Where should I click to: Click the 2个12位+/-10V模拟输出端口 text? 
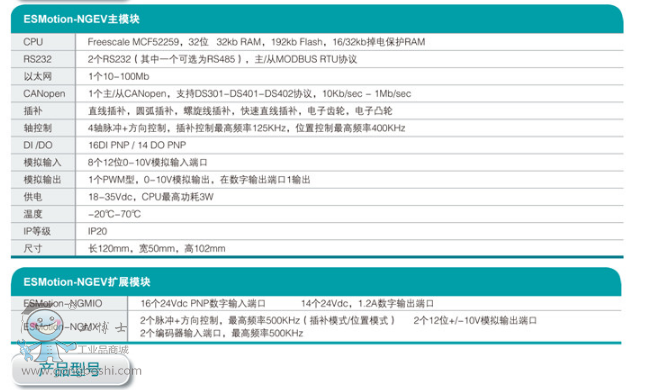[x=475, y=321]
